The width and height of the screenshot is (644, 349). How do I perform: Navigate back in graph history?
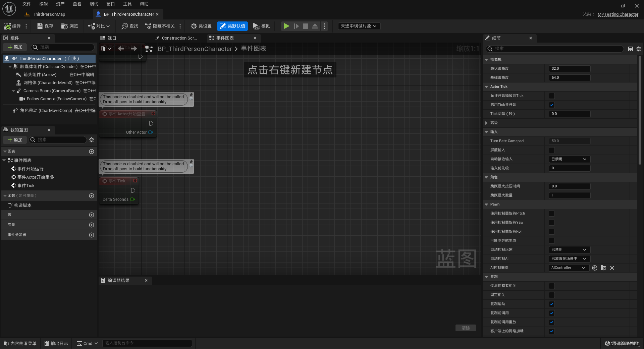point(121,49)
